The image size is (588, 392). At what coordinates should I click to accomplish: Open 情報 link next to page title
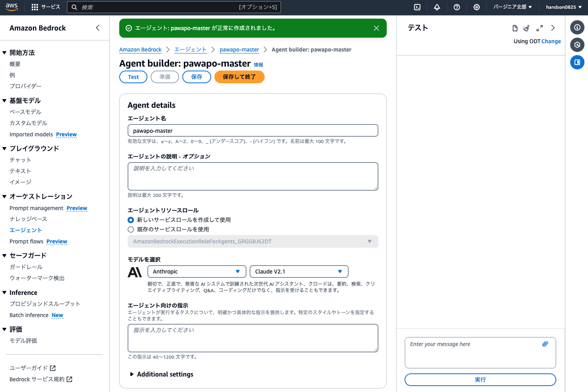(x=258, y=65)
